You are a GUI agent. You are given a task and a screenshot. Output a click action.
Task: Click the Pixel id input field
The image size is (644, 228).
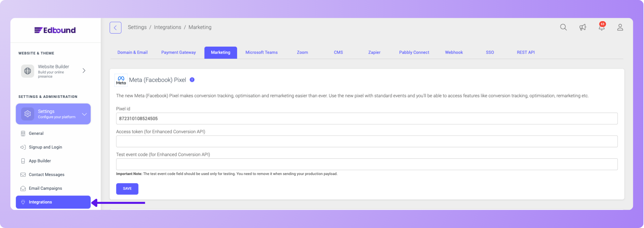366,119
